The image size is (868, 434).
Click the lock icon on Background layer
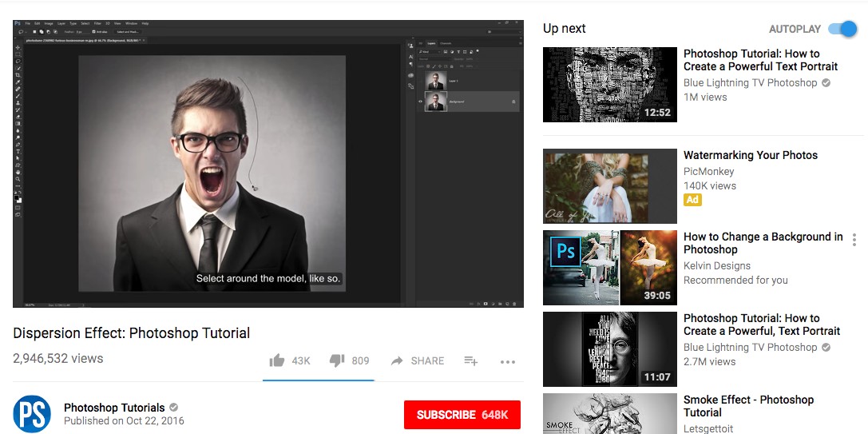tap(513, 102)
